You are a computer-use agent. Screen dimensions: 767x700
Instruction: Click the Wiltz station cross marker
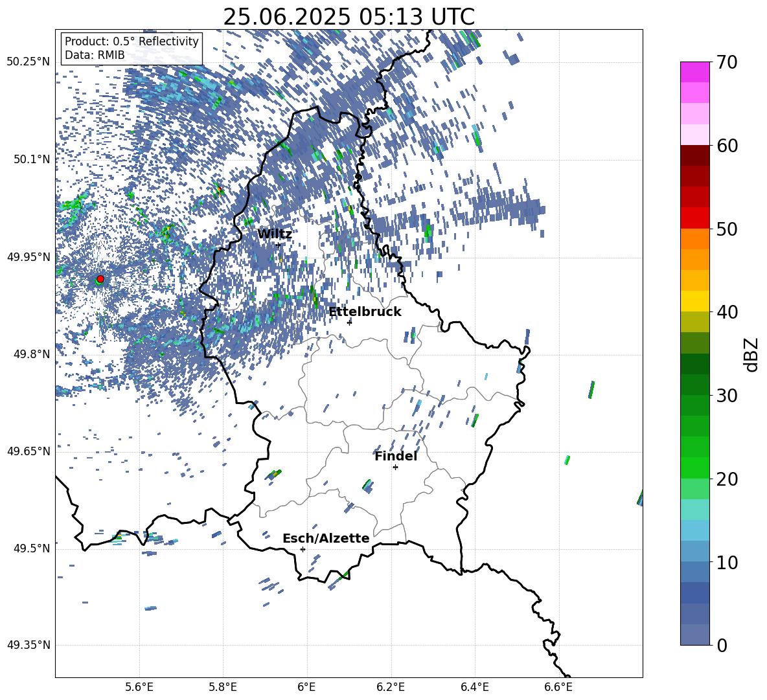(x=279, y=245)
